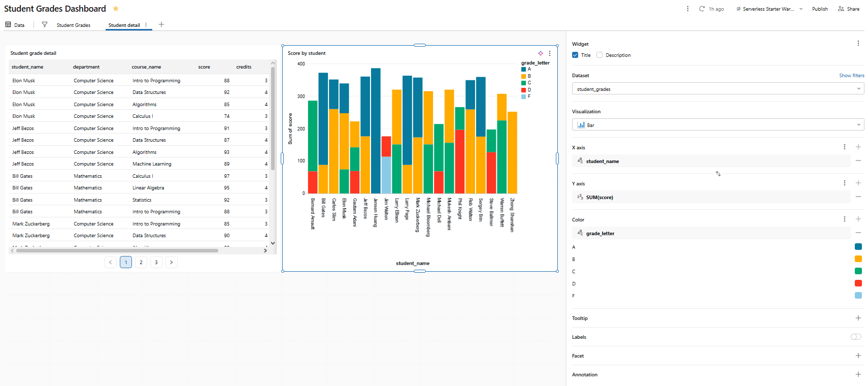Open the chart widget kebab menu
The image size is (868, 386).
pyautogui.click(x=550, y=53)
